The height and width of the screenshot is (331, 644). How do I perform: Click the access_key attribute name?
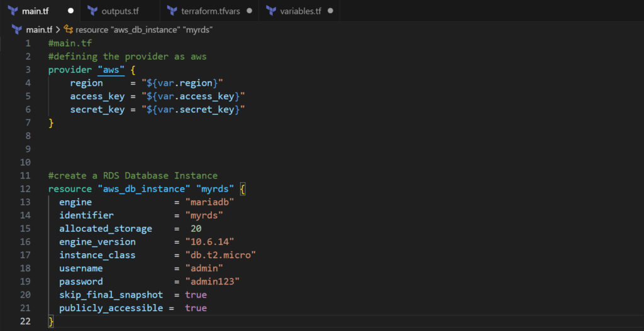97,96
